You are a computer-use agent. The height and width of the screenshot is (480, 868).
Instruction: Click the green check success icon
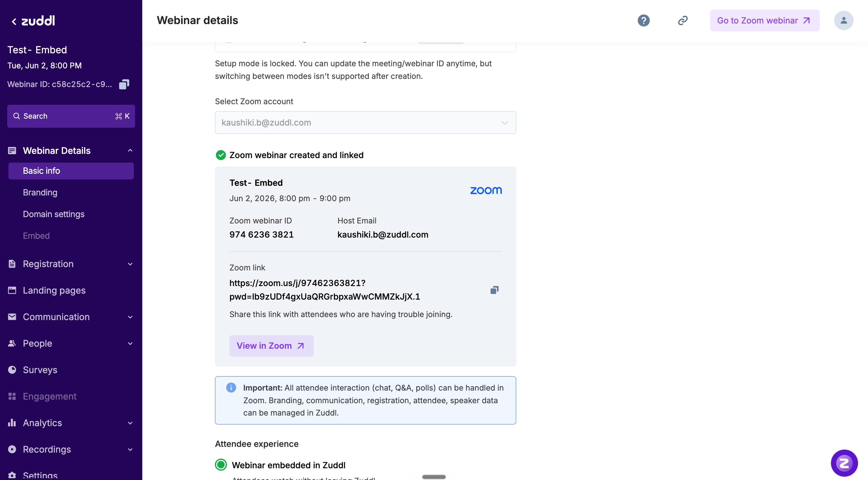click(x=221, y=155)
